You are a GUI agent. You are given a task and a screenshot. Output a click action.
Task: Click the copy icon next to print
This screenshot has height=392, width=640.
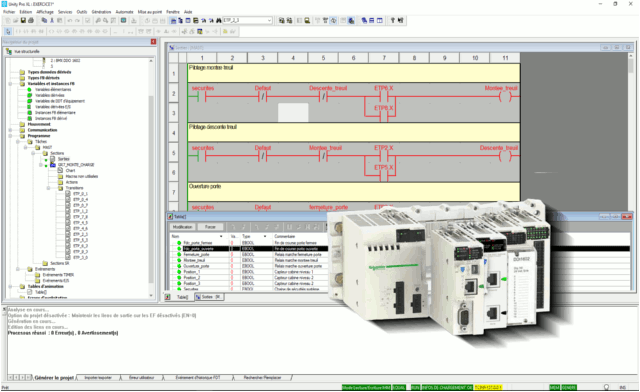(44, 20)
